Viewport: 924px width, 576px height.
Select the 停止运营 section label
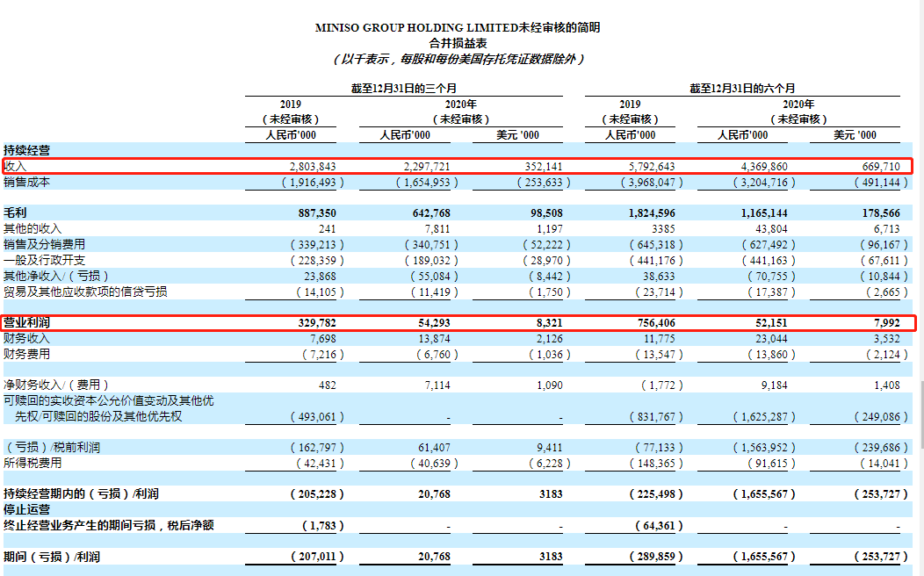click(x=26, y=508)
